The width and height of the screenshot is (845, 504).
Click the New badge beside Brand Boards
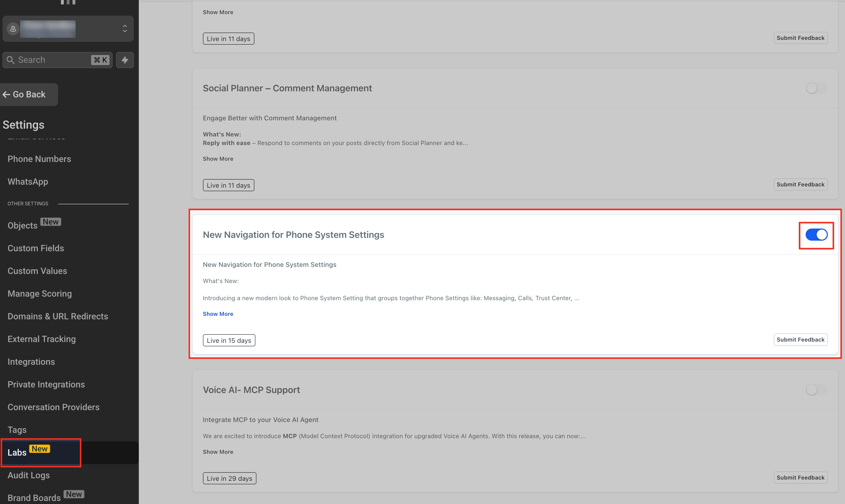[74, 494]
